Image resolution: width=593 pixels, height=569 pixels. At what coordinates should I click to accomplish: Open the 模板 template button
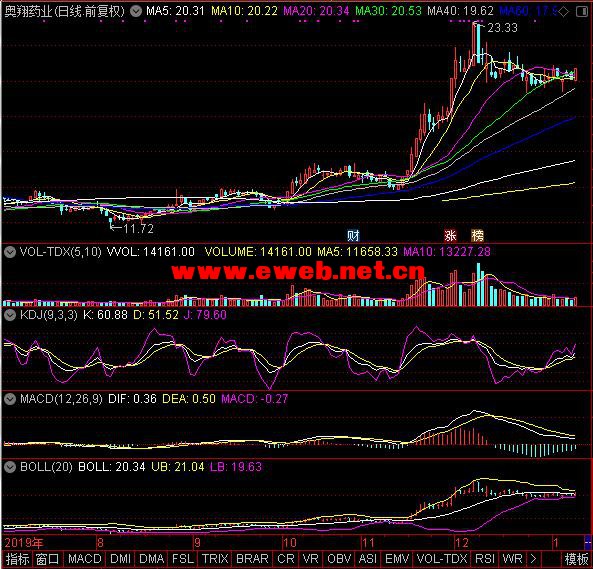(576, 559)
